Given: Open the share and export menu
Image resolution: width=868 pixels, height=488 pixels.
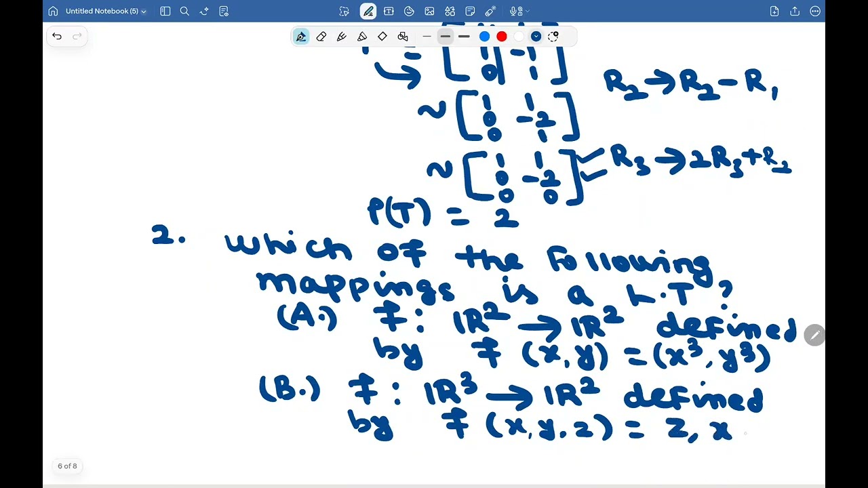Looking at the screenshot, I should tap(795, 11).
